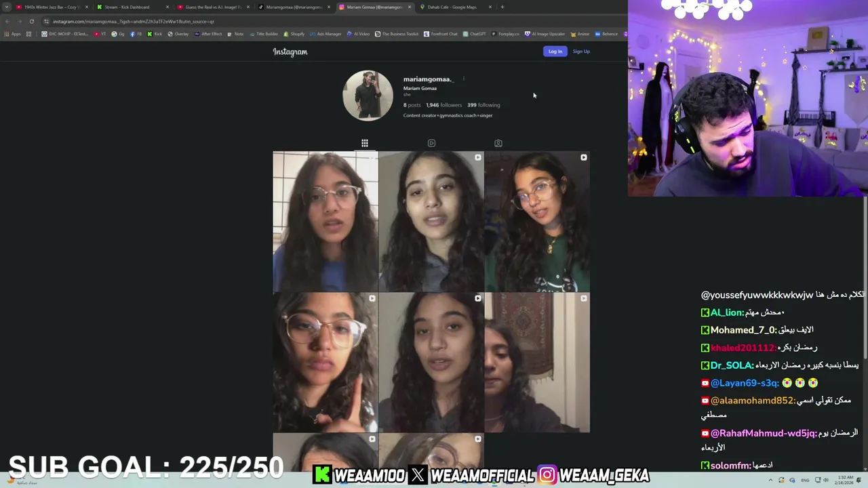
Task: Open the FB Facebook bookmark
Action: click(136, 34)
